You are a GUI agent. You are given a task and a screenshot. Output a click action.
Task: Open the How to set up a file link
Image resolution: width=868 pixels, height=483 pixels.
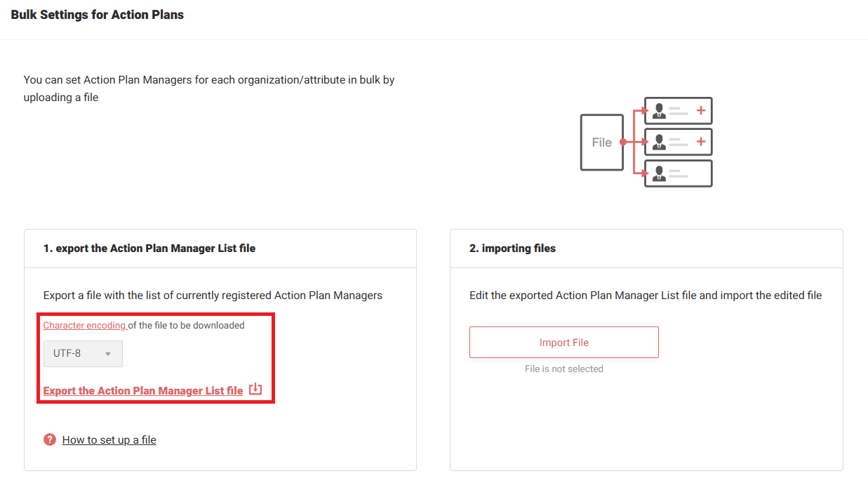pos(109,440)
